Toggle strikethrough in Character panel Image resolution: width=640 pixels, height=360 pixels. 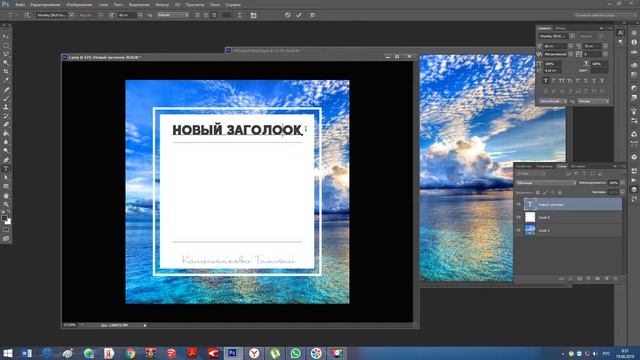point(602,81)
